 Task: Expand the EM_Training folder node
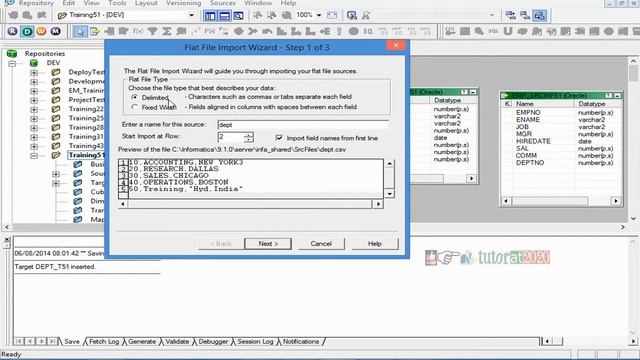[x=34, y=91]
